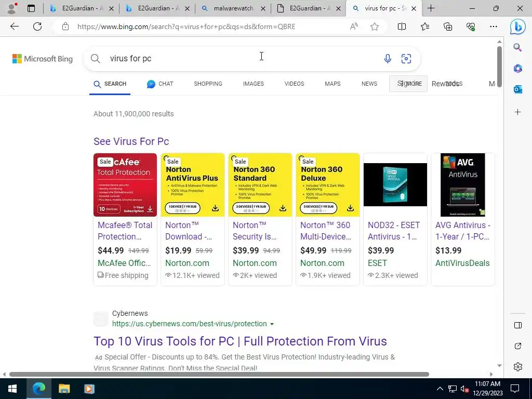The image size is (532, 399).
Task: Open NOD32 - ESET Antivirus product link
Action: (x=394, y=231)
